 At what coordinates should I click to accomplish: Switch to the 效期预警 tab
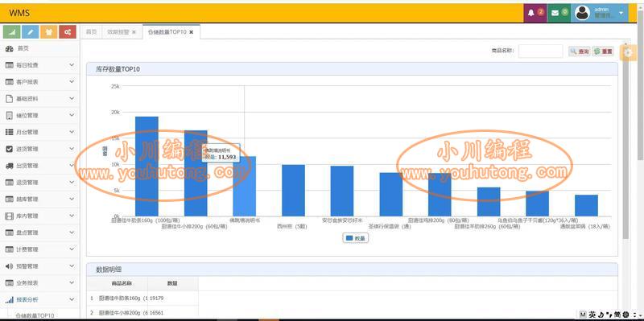pyautogui.click(x=118, y=32)
